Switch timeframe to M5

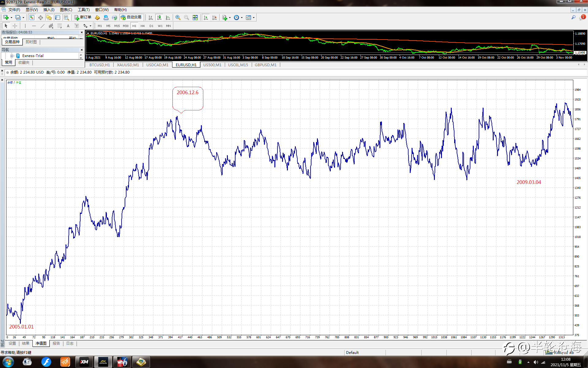click(108, 26)
